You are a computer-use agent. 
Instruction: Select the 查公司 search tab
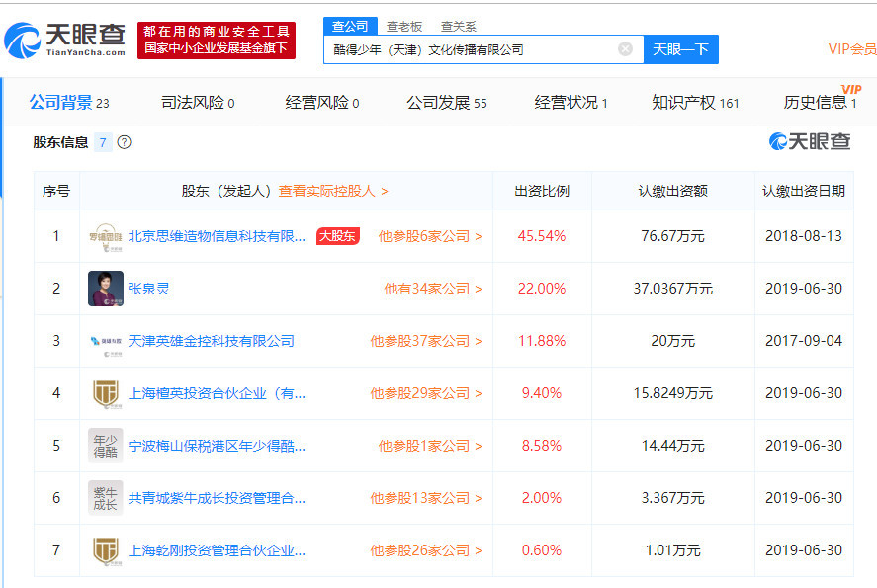(x=350, y=26)
